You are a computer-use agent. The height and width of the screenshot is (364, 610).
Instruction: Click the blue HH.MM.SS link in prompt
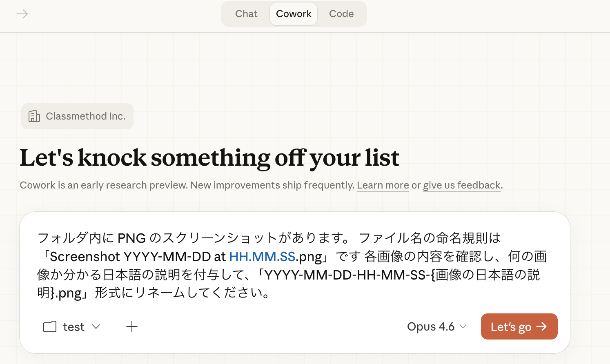(x=262, y=257)
